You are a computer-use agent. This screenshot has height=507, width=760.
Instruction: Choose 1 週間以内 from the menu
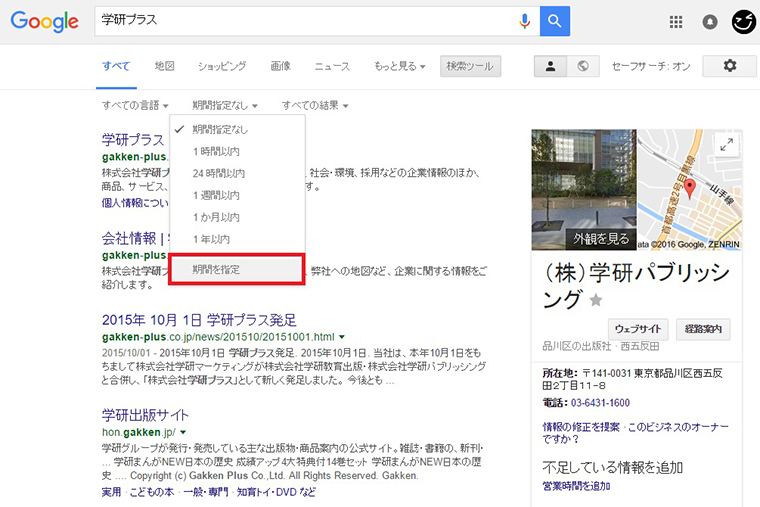[x=237, y=195]
